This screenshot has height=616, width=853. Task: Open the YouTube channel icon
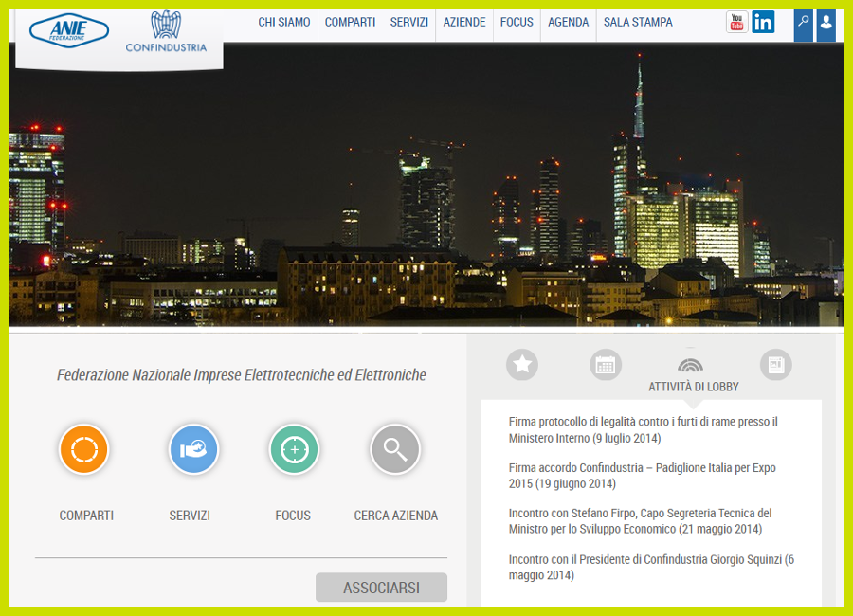pyautogui.click(x=736, y=22)
